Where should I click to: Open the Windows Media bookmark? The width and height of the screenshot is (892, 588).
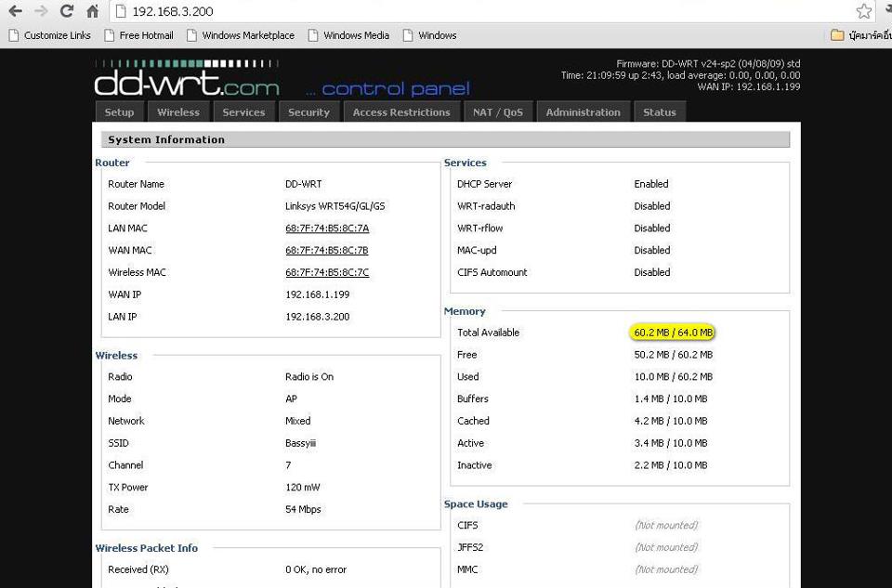click(x=348, y=35)
